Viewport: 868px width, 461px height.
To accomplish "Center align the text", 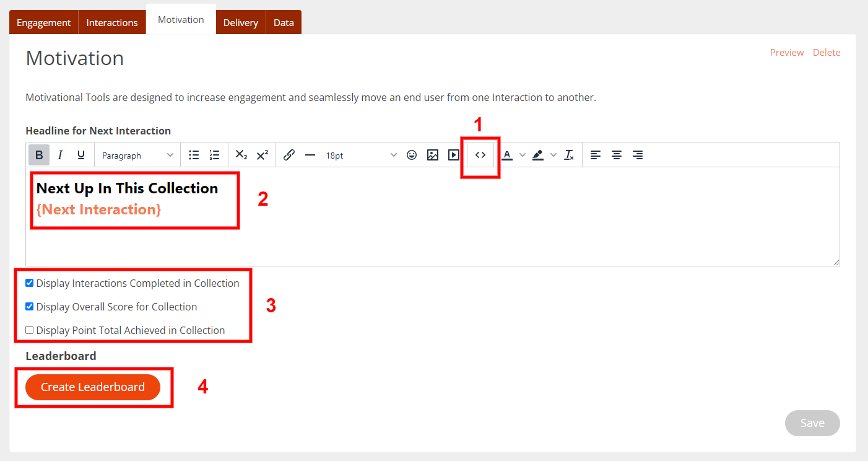I will click(x=617, y=155).
